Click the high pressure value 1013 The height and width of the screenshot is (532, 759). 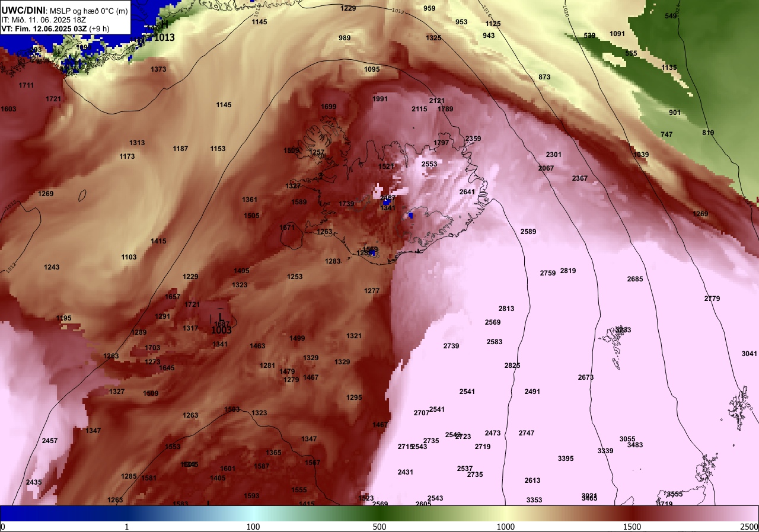[164, 37]
